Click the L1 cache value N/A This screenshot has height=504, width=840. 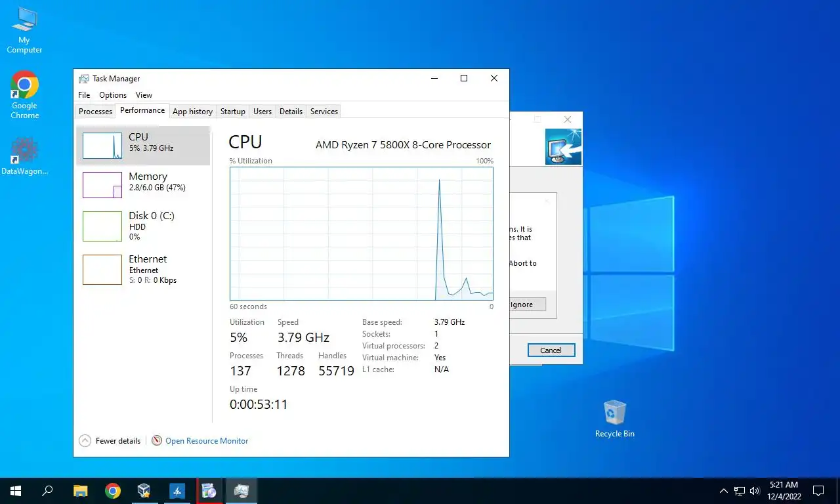coord(442,369)
